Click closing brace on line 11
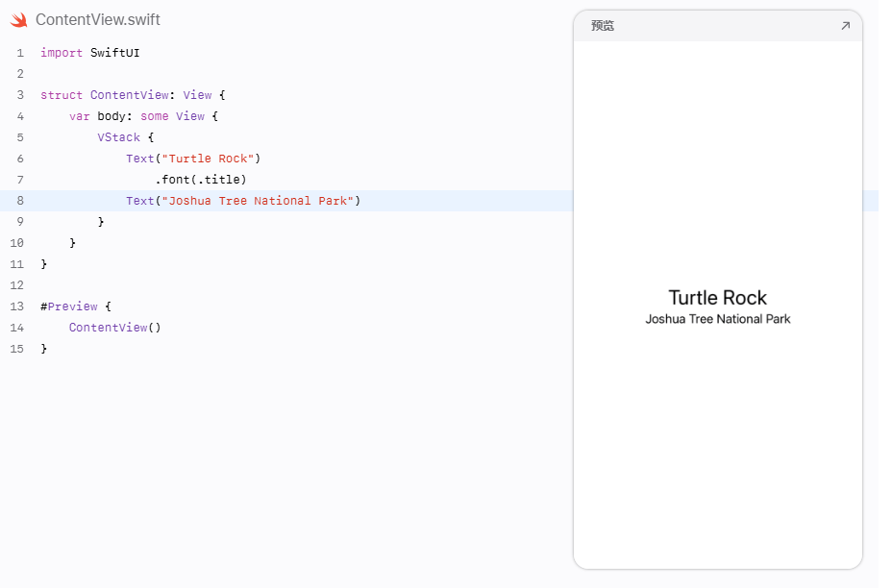The width and height of the screenshot is (892, 588). 44,264
